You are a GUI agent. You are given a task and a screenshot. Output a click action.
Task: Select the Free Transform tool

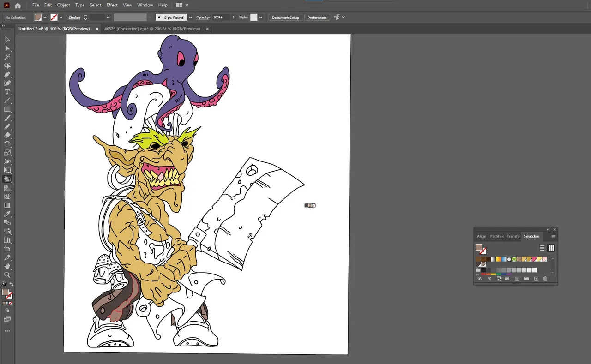point(7,170)
